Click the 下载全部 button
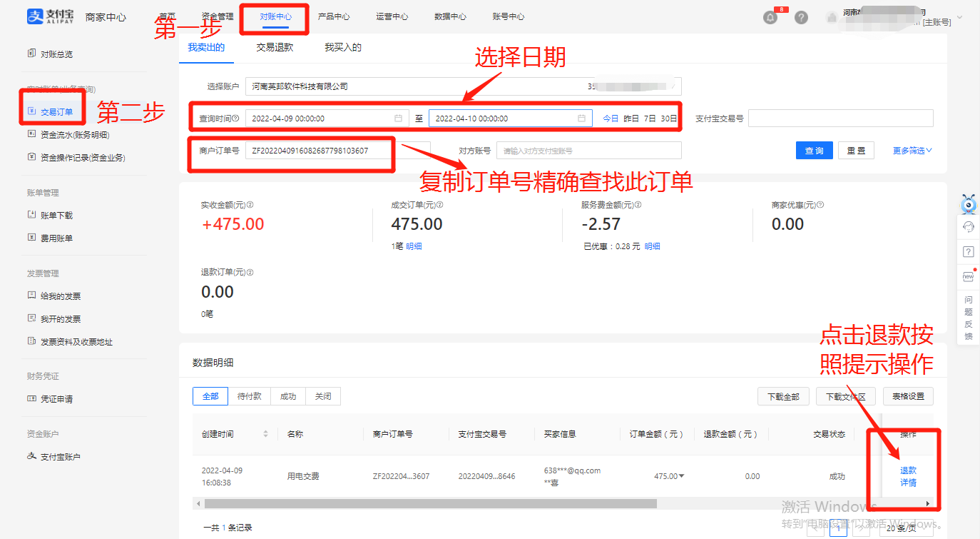Image resolution: width=980 pixels, height=539 pixels. coord(783,396)
